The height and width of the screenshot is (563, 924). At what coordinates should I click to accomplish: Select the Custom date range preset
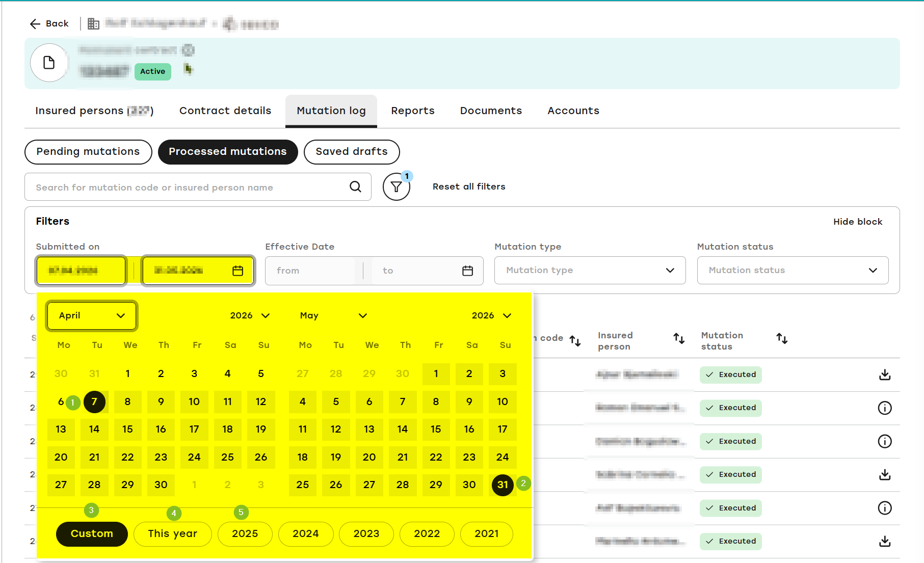tap(92, 534)
